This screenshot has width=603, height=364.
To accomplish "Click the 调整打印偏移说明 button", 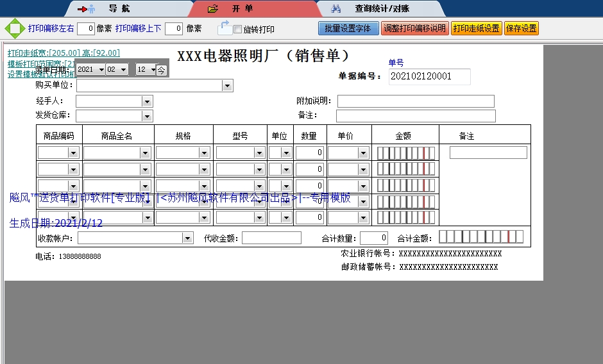I will point(414,29).
